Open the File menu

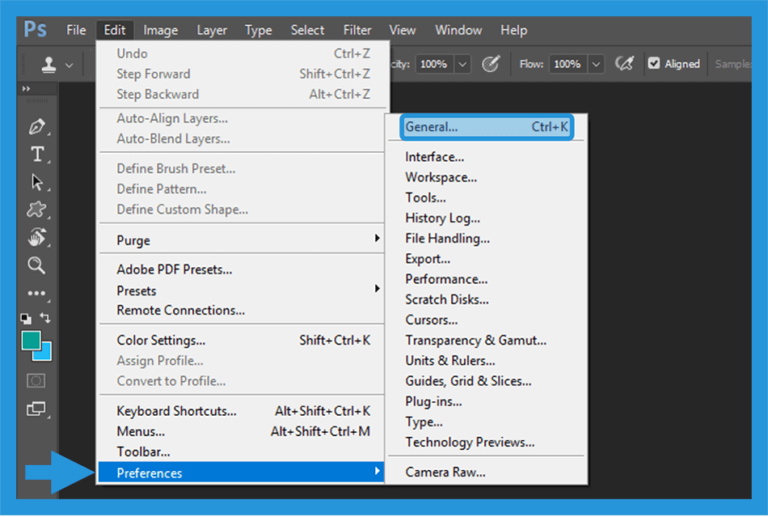click(x=76, y=30)
